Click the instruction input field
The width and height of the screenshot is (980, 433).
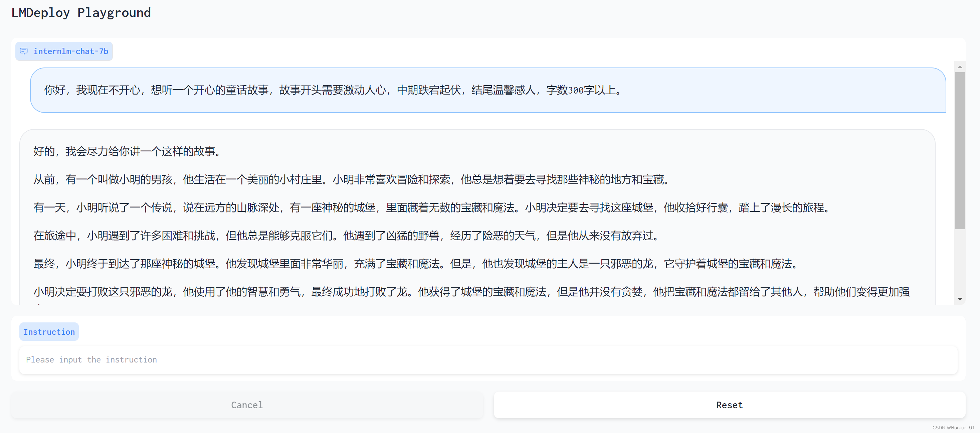tap(488, 359)
